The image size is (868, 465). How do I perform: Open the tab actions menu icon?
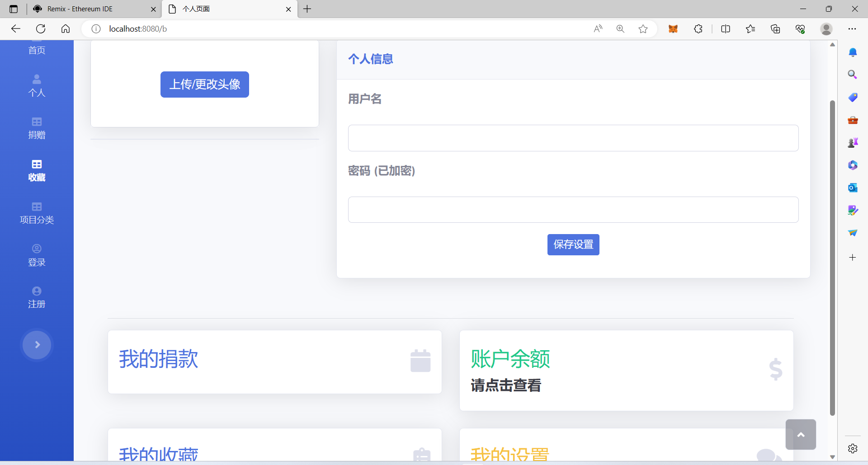pyautogui.click(x=14, y=9)
